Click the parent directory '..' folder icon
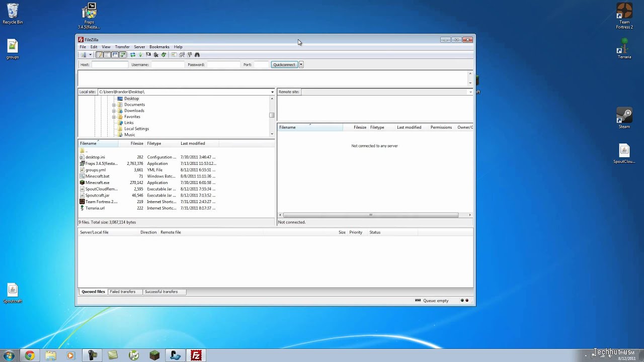 [x=82, y=151]
